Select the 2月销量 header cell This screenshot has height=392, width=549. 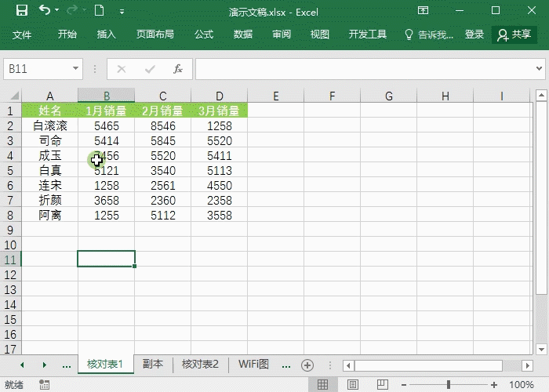pyautogui.click(x=163, y=111)
